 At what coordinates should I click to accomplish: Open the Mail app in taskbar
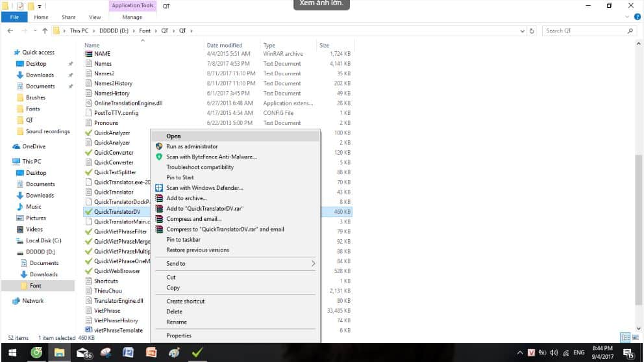pyautogui.click(x=84, y=352)
